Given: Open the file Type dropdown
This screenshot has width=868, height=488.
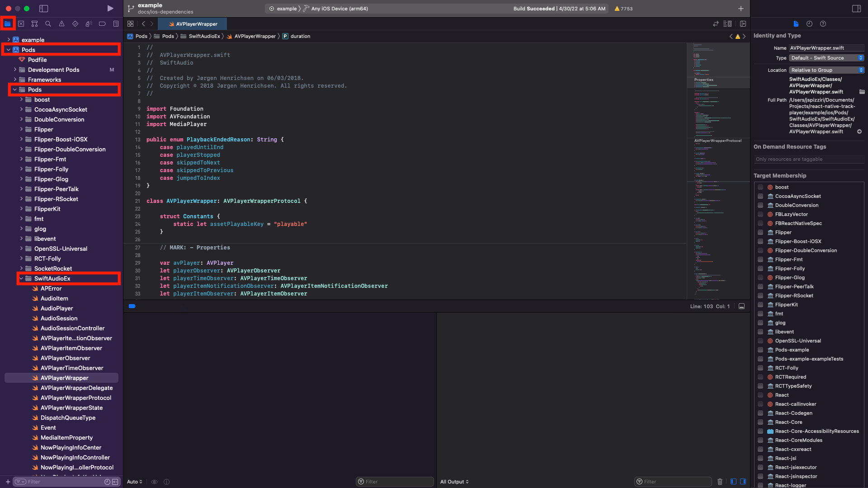Looking at the screenshot, I should click(827, 58).
